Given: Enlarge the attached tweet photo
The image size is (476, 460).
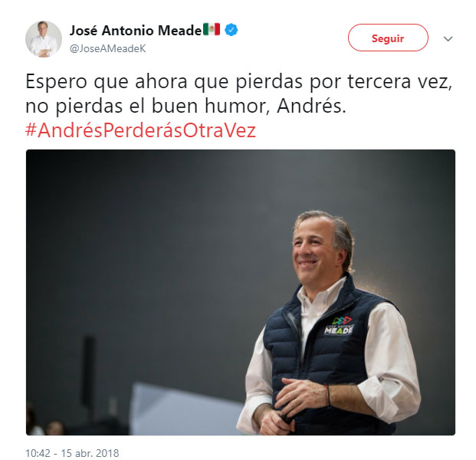Looking at the screenshot, I should tap(241, 292).
